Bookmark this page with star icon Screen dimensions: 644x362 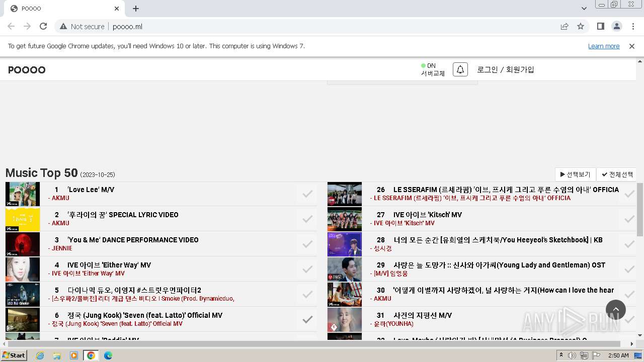pyautogui.click(x=581, y=26)
